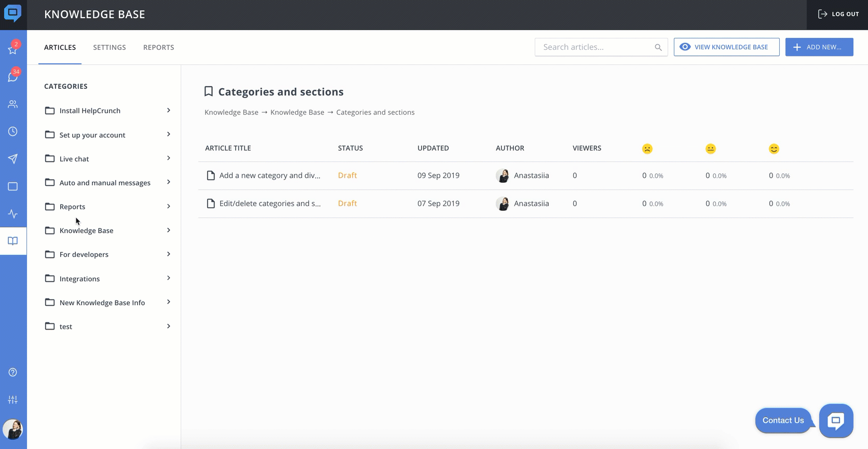This screenshot has height=449, width=868.
Task: Click folder icon of Install HelpCrunch
Action: 50,111
